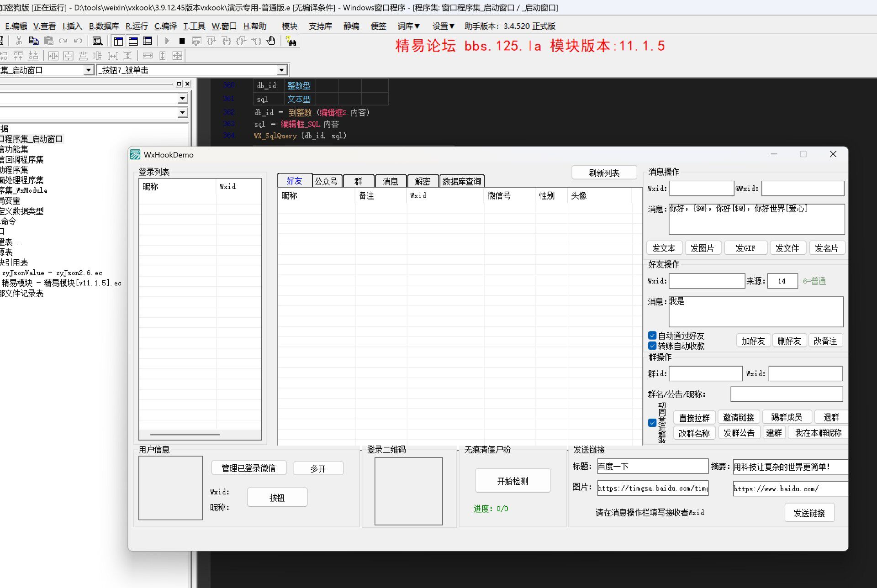877x588 pixels.
Task: Open the second dropdown in left panel
Action: tap(183, 112)
